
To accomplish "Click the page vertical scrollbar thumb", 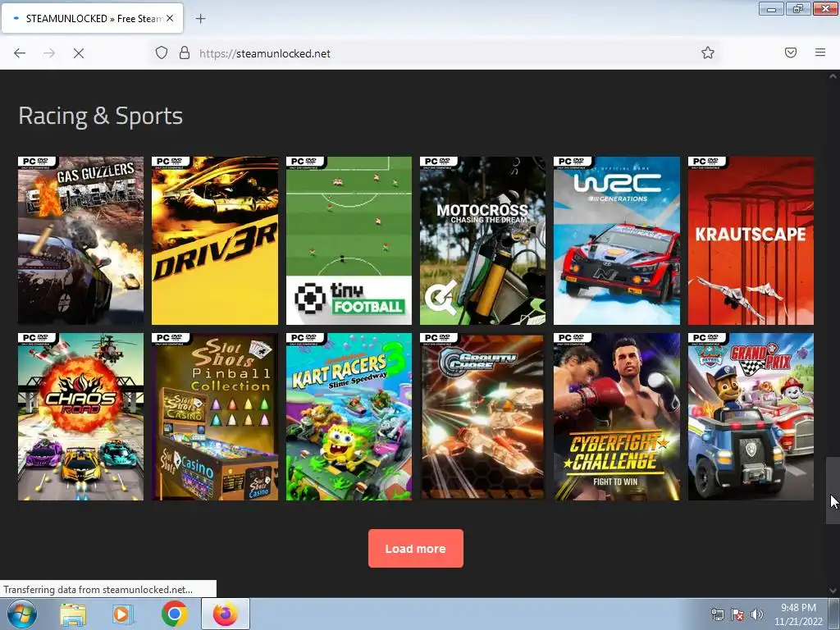I will point(833,491).
